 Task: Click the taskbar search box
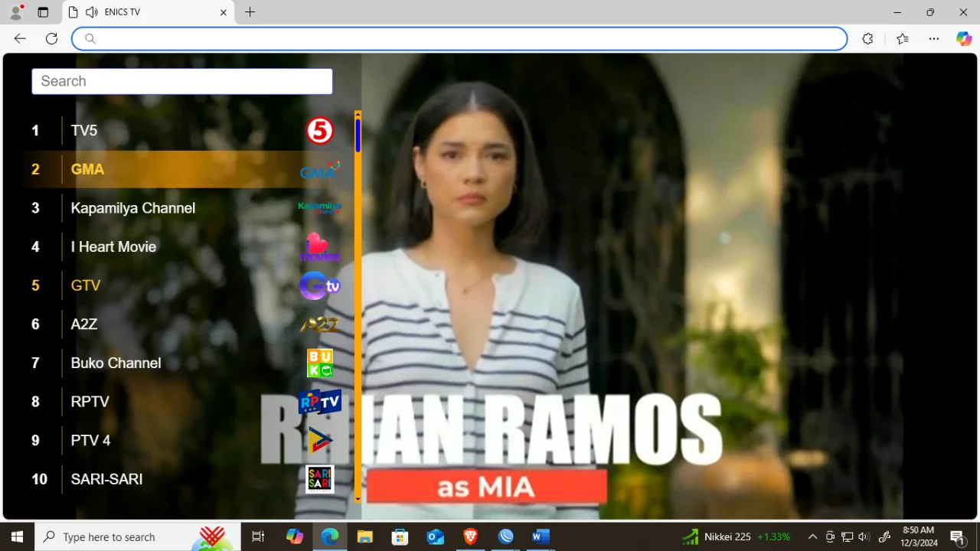pyautogui.click(x=138, y=536)
